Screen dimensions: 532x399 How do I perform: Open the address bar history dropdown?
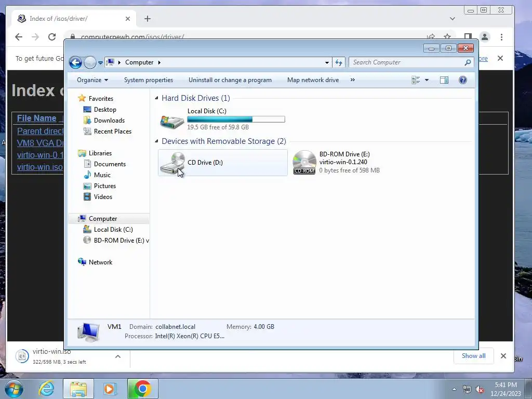click(327, 62)
